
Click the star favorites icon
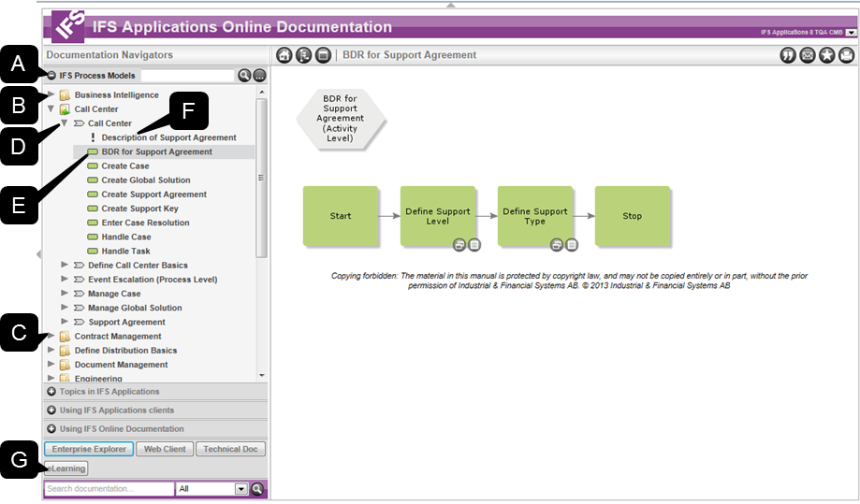click(827, 55)
